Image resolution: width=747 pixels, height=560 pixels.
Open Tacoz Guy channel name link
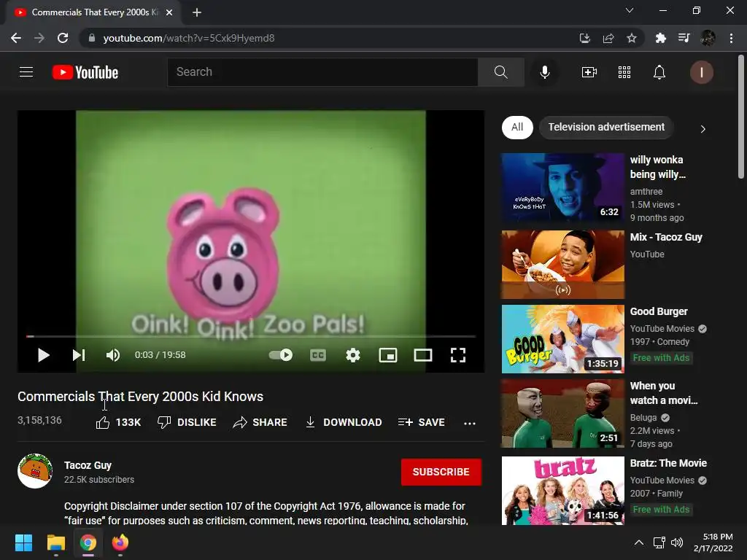point(88,465)
